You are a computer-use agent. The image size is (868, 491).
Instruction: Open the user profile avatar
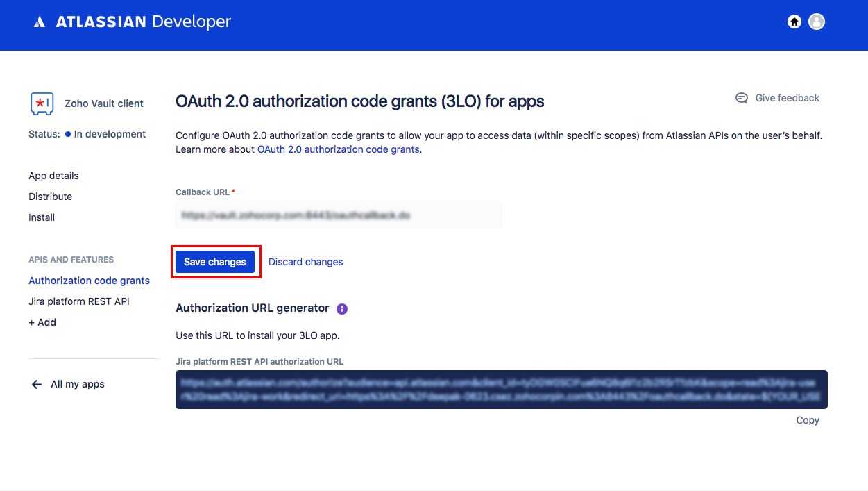(x=817, y=22)
